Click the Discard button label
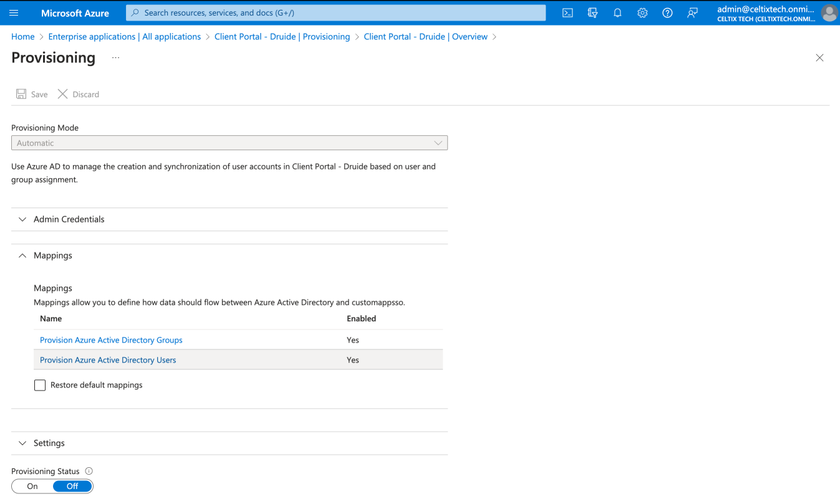 point(85,95)
